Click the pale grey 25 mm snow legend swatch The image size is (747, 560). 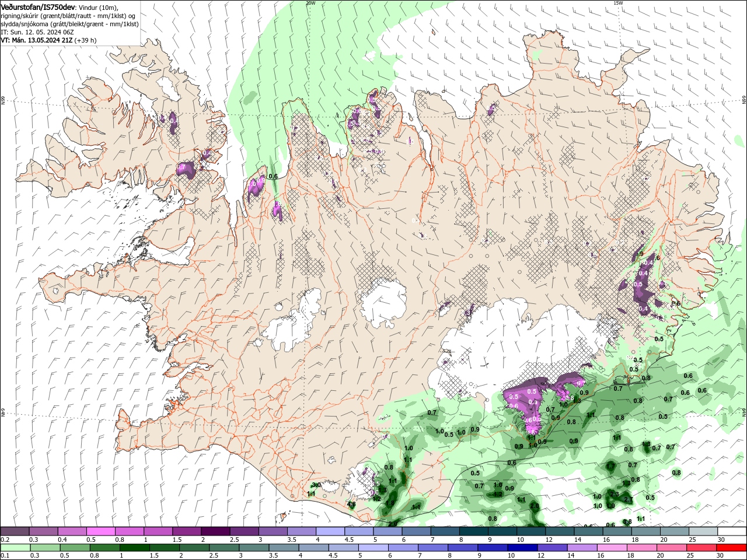coord(703,531)
